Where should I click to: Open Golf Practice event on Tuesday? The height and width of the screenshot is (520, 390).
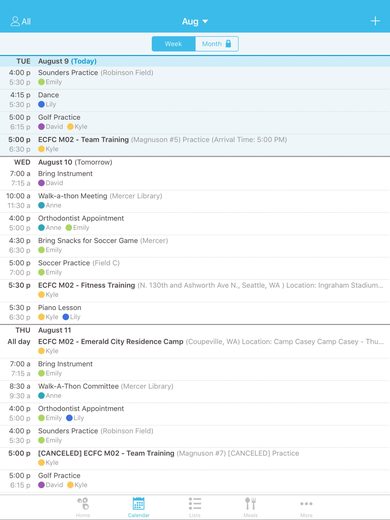[195, 122]
